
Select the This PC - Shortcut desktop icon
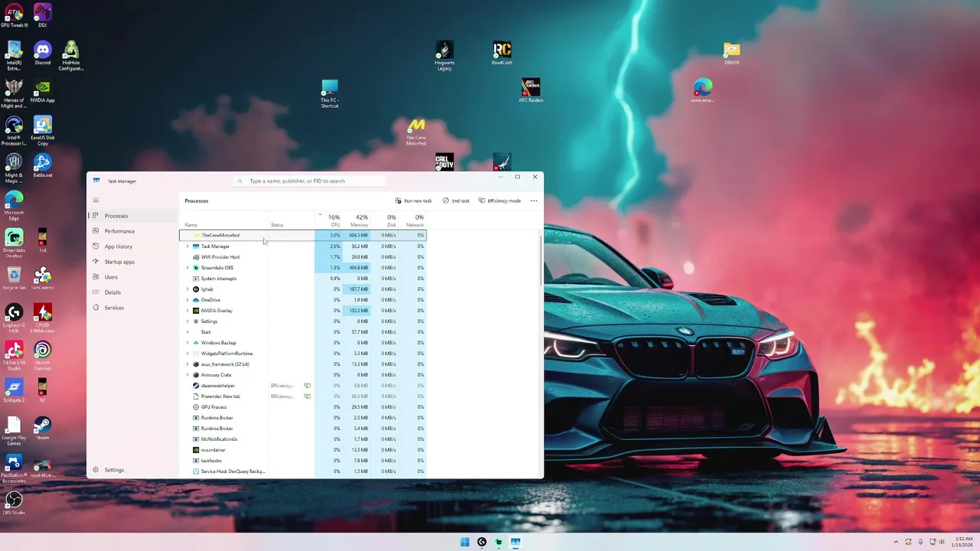point(330,93)
